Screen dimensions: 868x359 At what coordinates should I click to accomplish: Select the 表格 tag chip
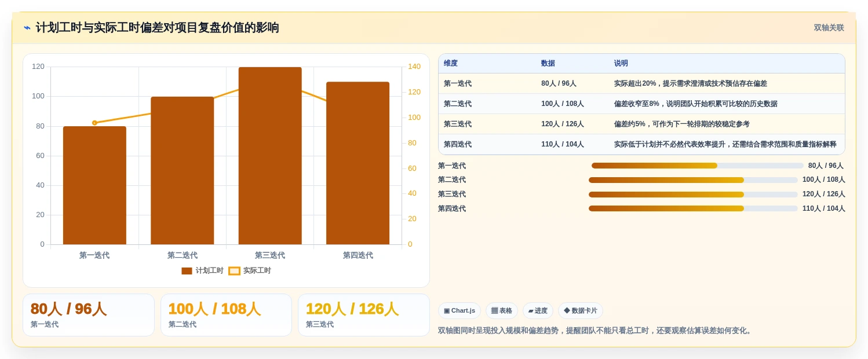pyautogui.click(x=502, y=311)
